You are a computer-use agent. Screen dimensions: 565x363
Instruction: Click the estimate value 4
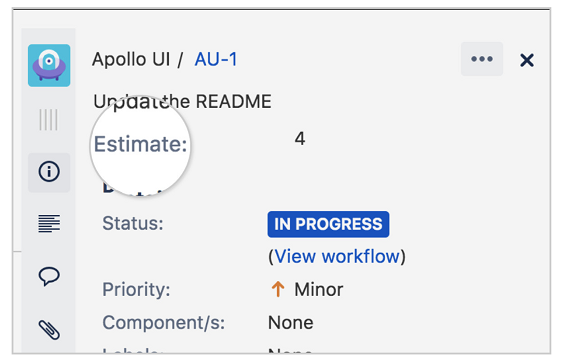click(x=300, y=138)
